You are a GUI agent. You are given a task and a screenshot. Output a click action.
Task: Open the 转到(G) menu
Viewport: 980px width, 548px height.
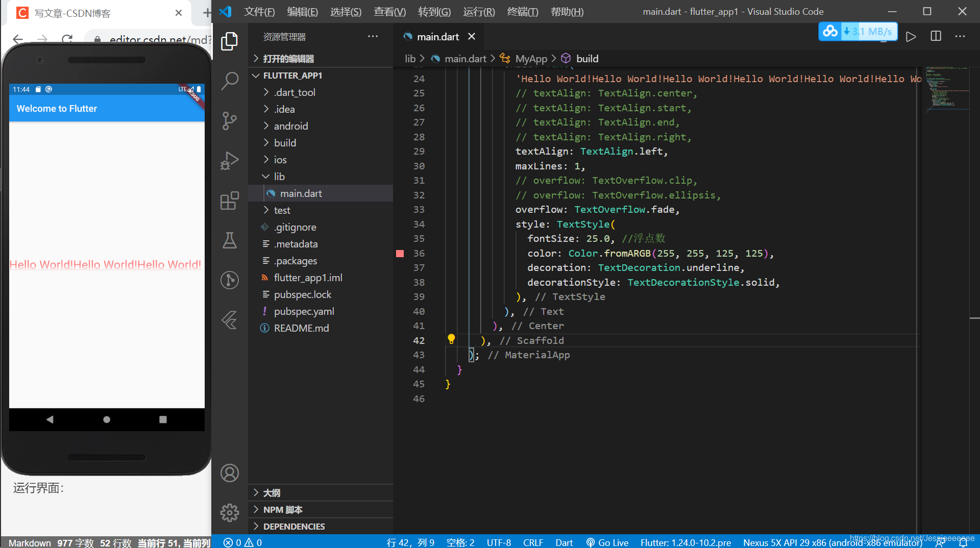coord(434,12)
